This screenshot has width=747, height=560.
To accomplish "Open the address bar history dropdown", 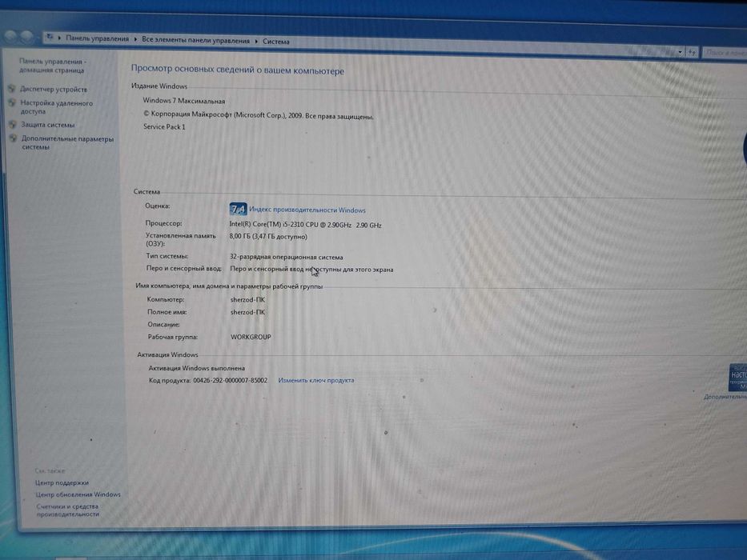I will [681, 51].
